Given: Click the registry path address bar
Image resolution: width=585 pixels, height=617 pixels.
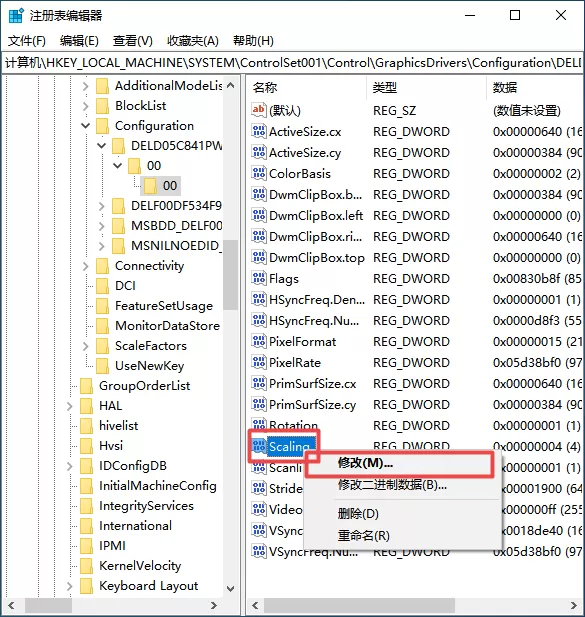Looking at the screenshot, I should tap(292, 63).
